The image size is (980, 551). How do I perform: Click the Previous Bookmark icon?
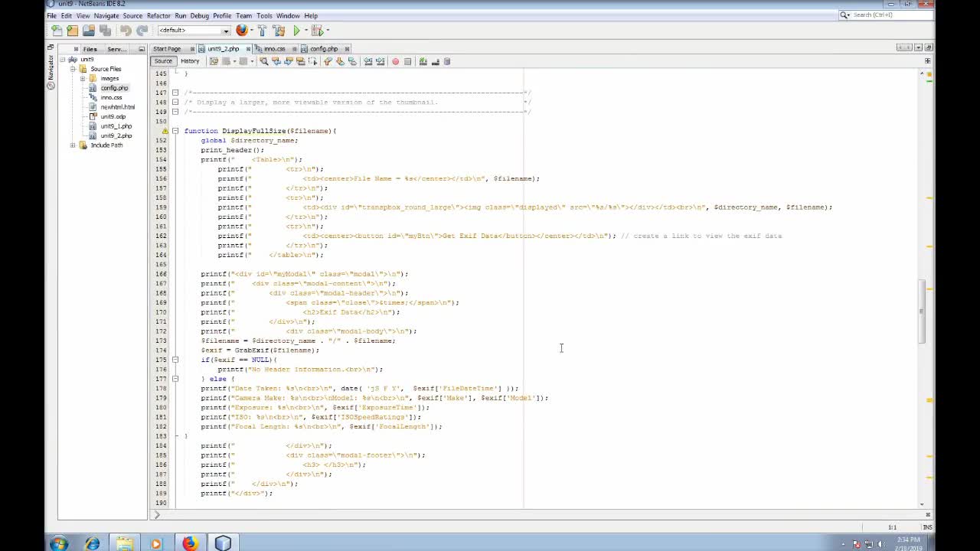(328, 61)
